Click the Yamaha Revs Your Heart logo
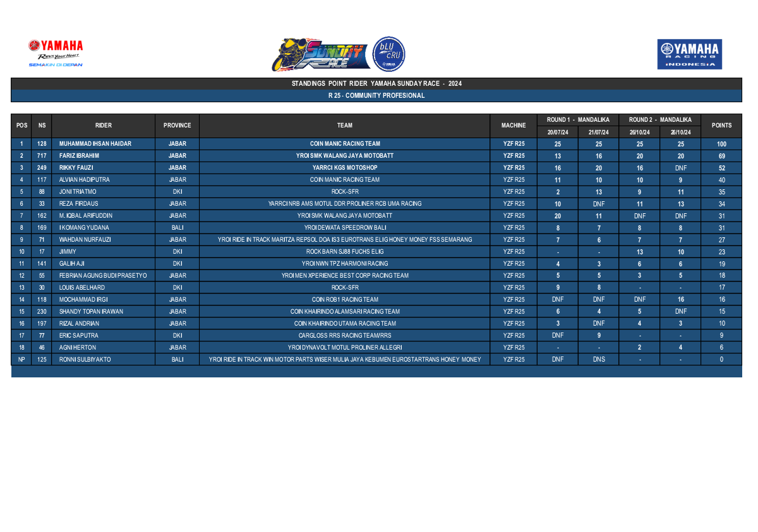Viewport: 758px width, 532px height. click(56, 54)
